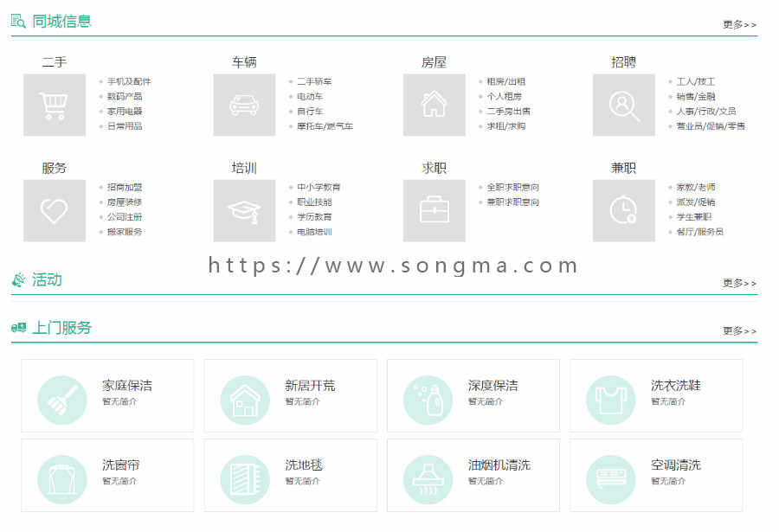779x532 pixels.
Task: Open the 职业技能 link
Action: click(314, 202)
